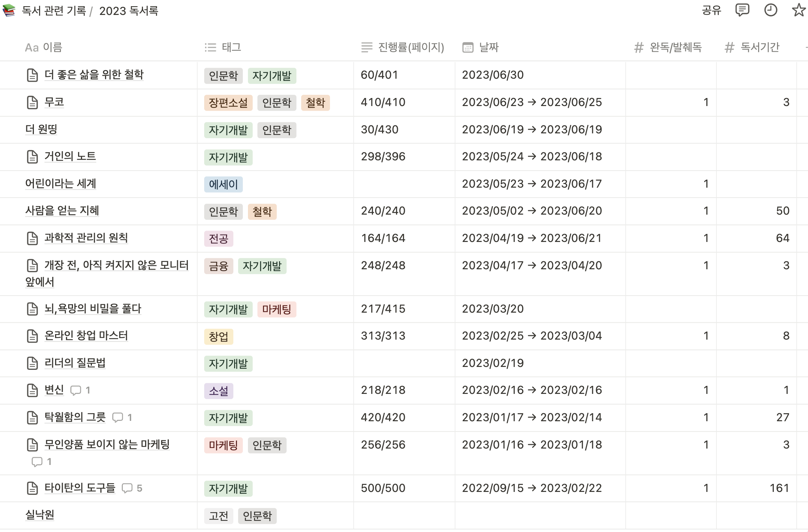Image resolution: width=808 pixels, height=532 pixels.
Task: Click the 298/396 progress cell
Action: pos(404,157)
